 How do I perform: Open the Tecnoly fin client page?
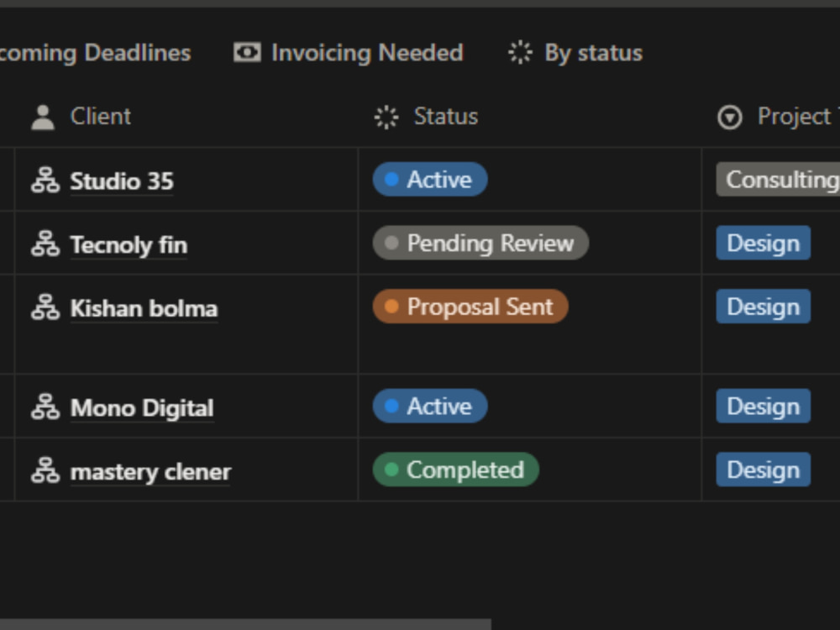tap(129, 244)
